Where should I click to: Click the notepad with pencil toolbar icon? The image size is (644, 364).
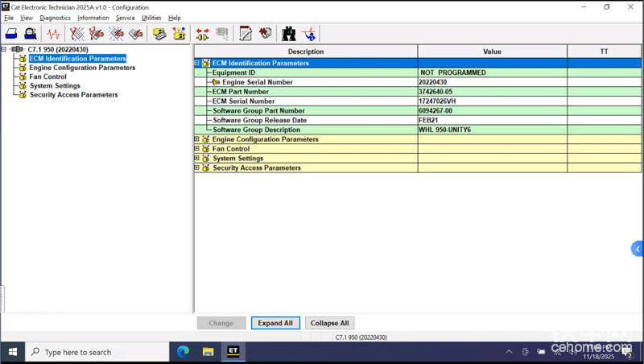point(246,34)
